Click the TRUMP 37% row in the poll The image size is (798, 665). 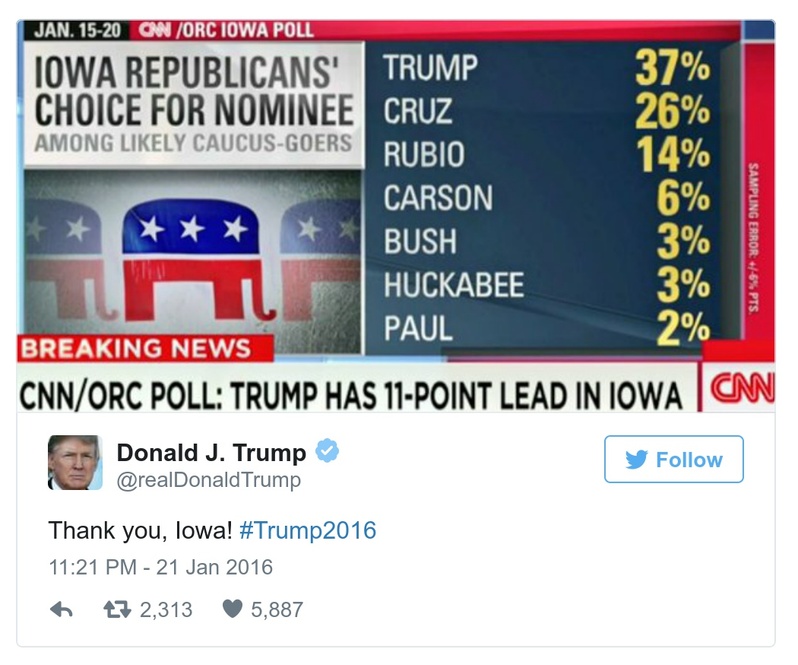545,70
